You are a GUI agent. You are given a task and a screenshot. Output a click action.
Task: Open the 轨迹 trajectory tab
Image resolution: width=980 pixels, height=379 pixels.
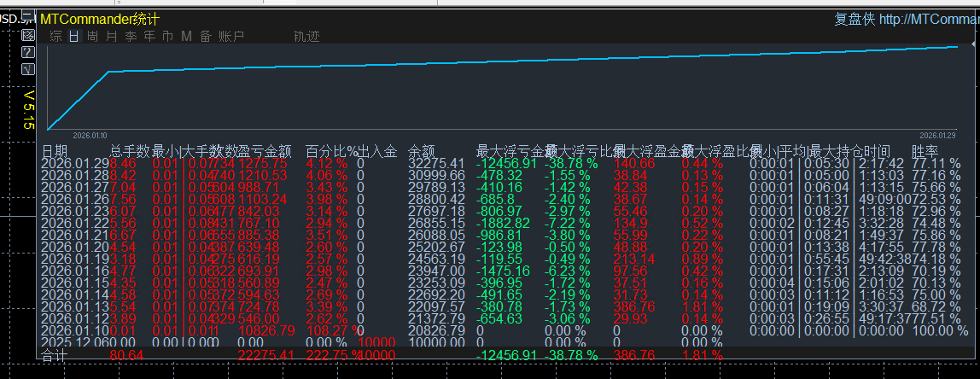click(x=306, y=37)
